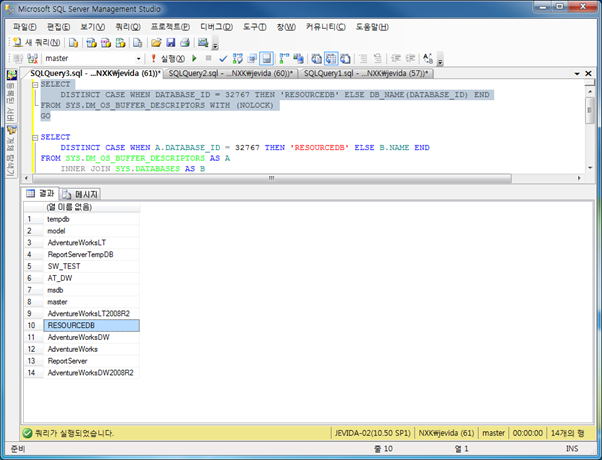602x460 pixels.
Task: Open SQL Server Compact Query
Action: click(137, 43)
